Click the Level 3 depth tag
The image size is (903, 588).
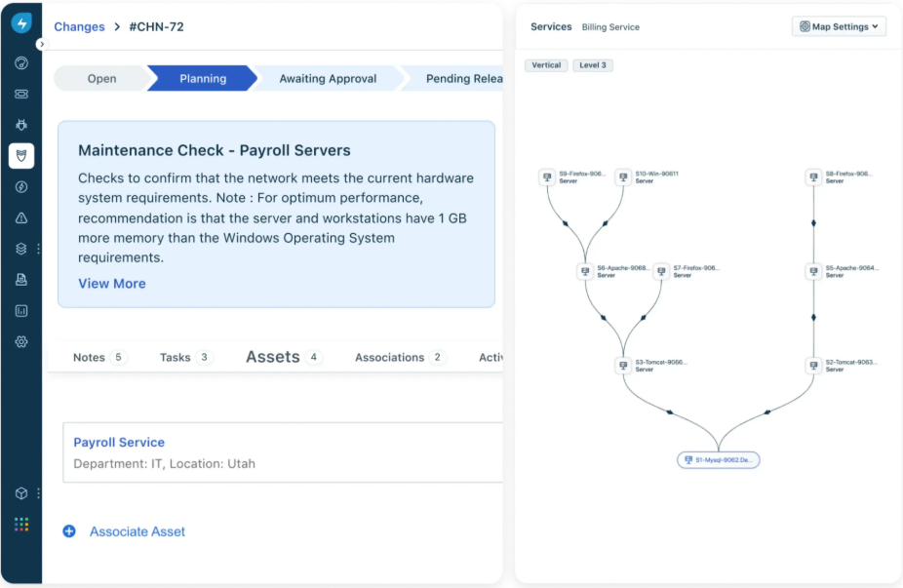(592, 65)
